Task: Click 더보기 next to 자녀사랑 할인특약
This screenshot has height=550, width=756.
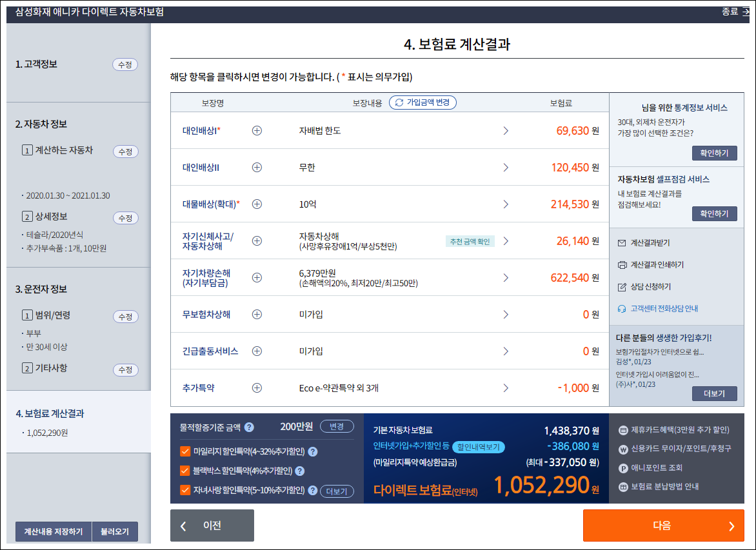Action: click(337, 491)
